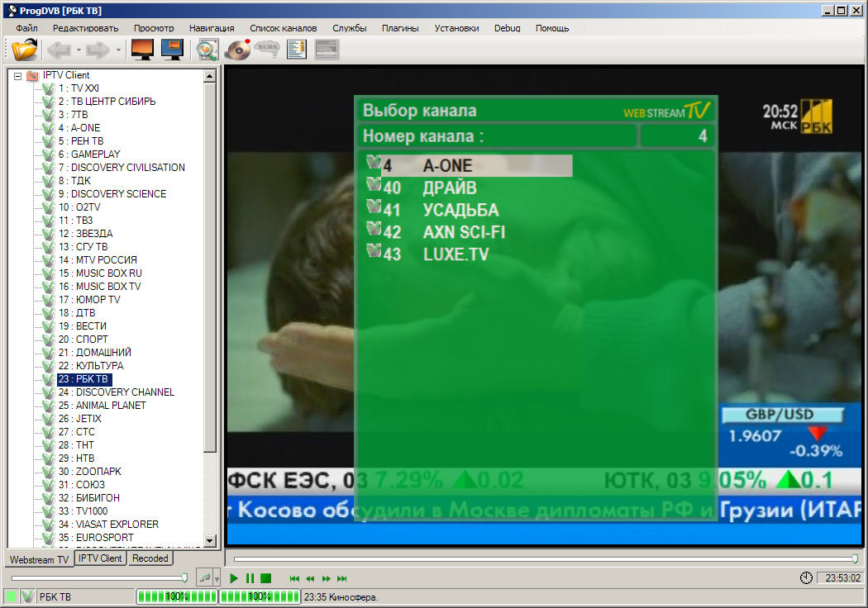
Task: Click the second 100% signal level bar
Action: (x=260, y=596)
